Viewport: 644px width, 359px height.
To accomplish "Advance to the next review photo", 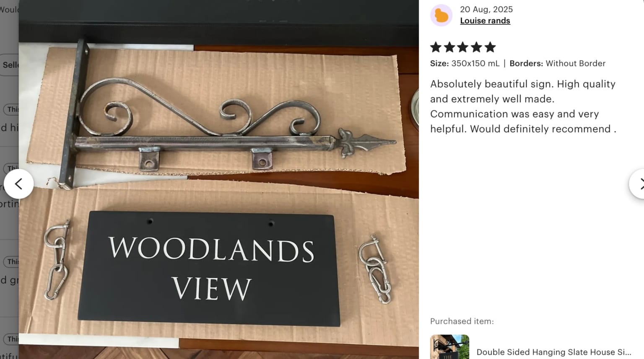I will tap(637, 184).
